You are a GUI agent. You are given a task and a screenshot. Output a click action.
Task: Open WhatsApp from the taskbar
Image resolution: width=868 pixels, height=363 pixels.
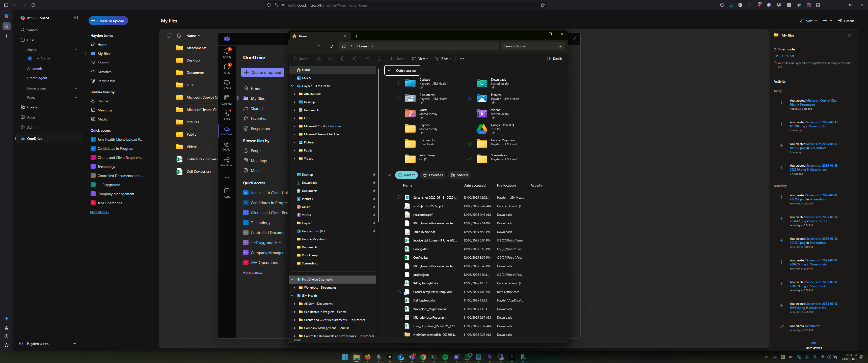(467, 357)
